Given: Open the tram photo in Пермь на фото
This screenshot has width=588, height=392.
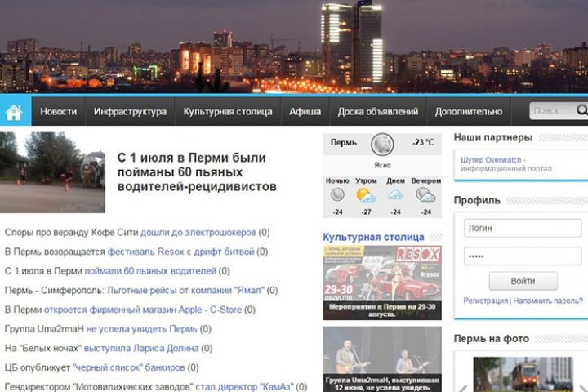Looking at the screenshot, I should click(523, 374).
